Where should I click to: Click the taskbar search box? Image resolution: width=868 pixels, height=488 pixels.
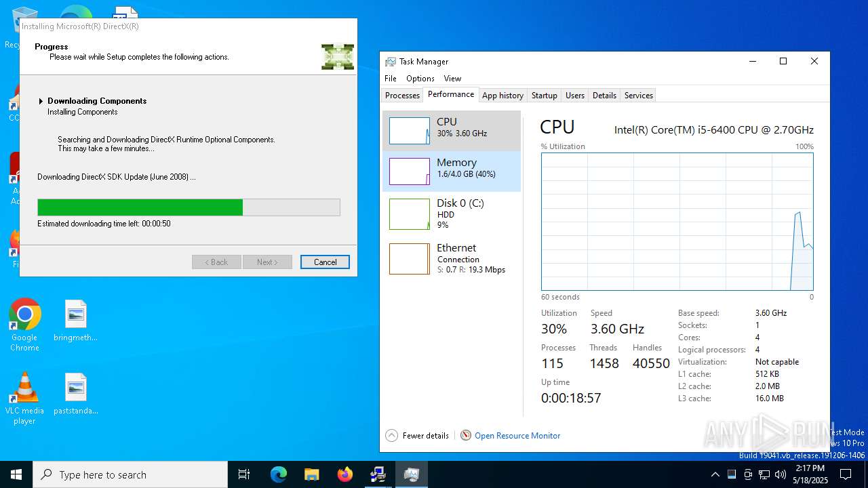(x=130, y=474)
